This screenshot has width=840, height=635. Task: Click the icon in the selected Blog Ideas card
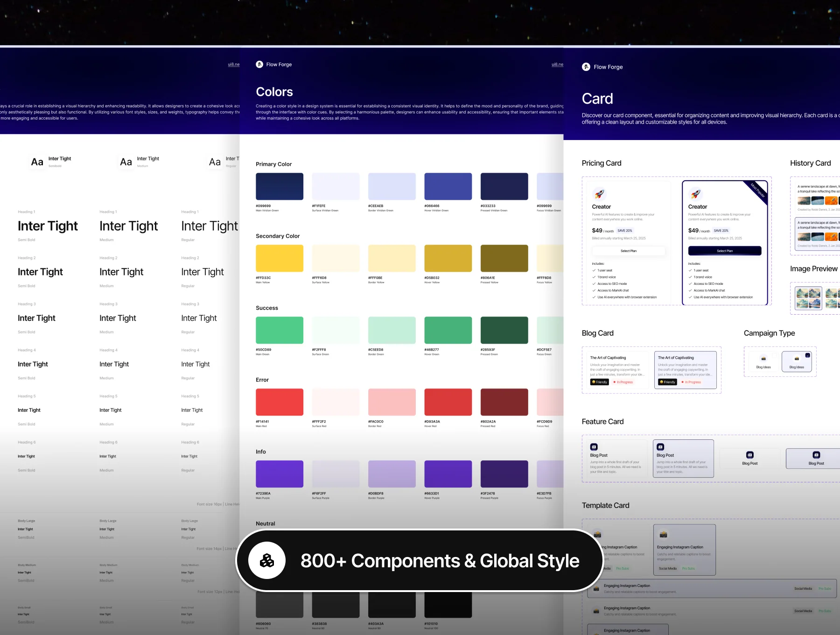[797, 359]
